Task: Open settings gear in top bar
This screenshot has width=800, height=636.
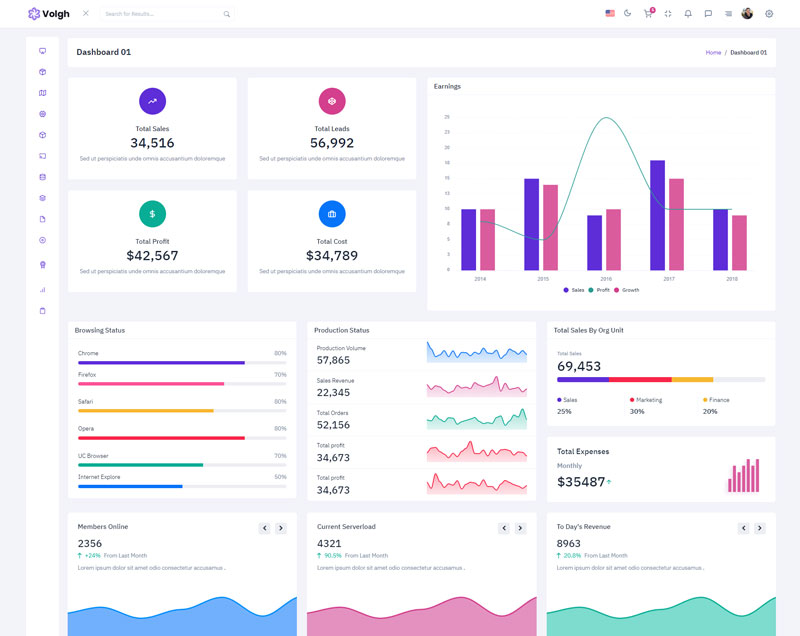Action: tap(769, 14)
